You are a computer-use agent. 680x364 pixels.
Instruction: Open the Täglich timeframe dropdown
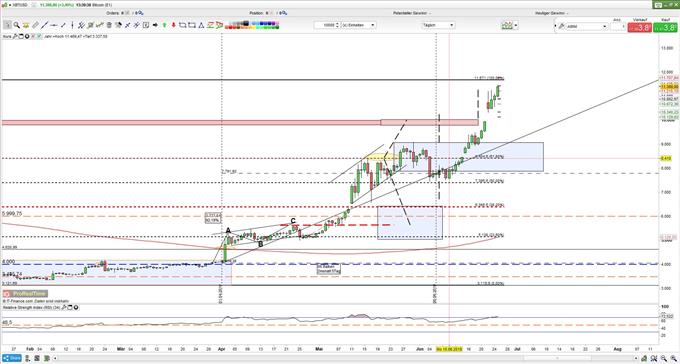coord(438,25)
